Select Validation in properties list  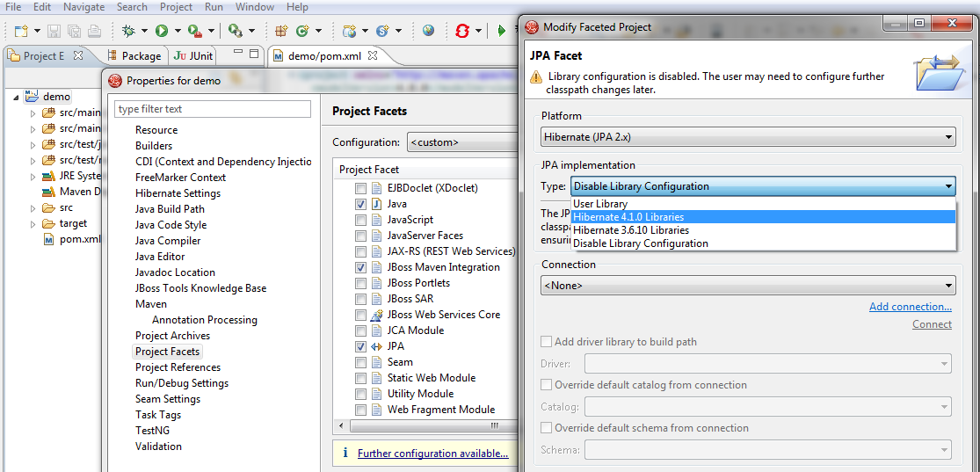coord(158,447)
